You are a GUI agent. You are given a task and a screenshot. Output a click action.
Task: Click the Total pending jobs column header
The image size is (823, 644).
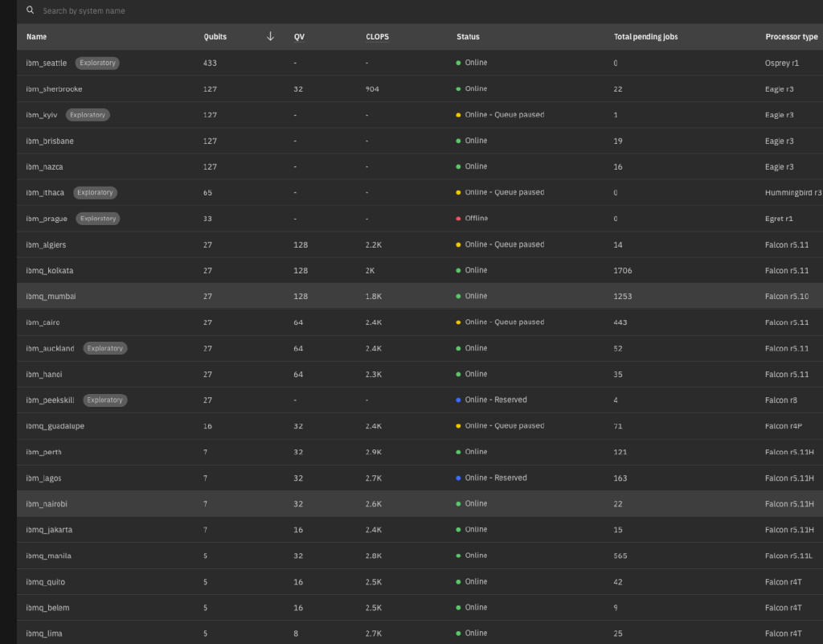pos(645,37)
